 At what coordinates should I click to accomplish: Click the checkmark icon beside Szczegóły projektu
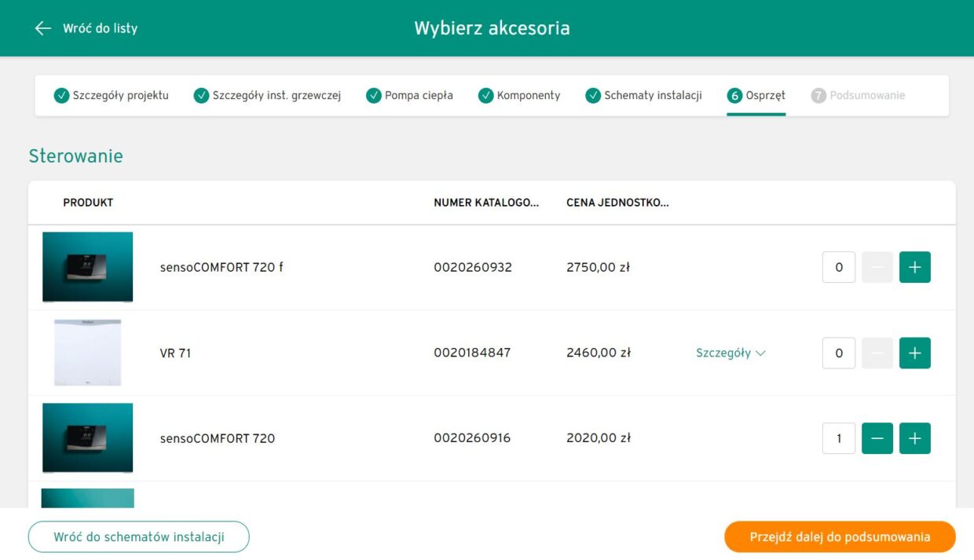click(61, 96)
